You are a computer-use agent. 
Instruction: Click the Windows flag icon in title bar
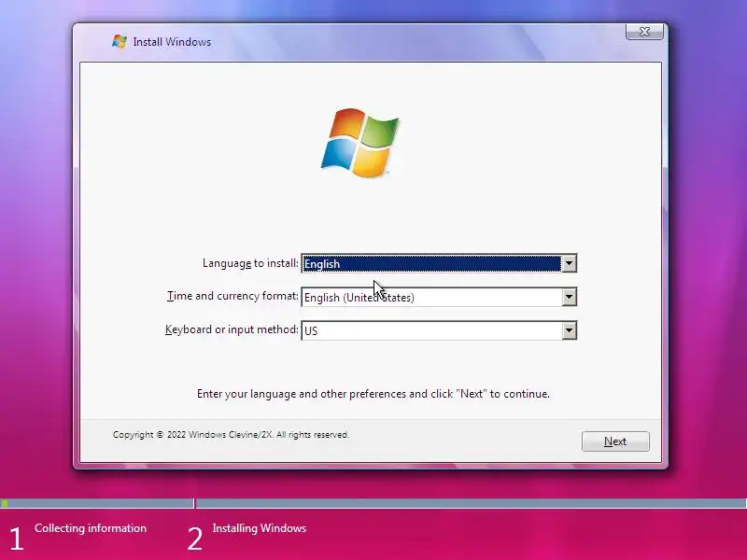(x=120, y=41)
